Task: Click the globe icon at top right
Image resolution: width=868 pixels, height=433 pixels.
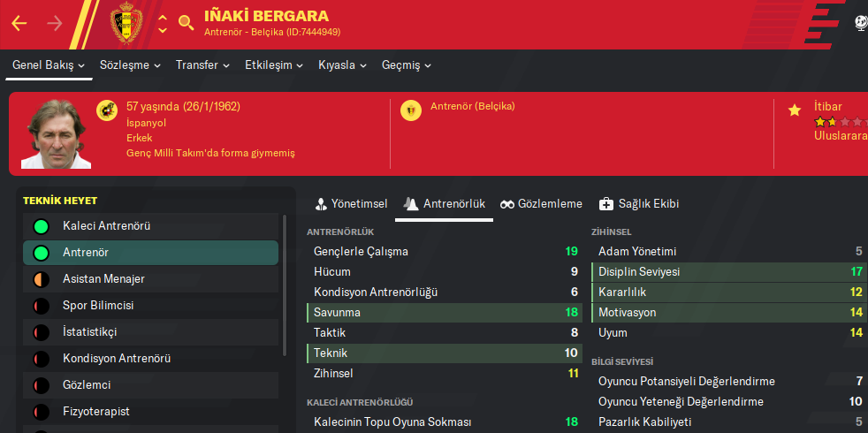Action: coord(862,23)
